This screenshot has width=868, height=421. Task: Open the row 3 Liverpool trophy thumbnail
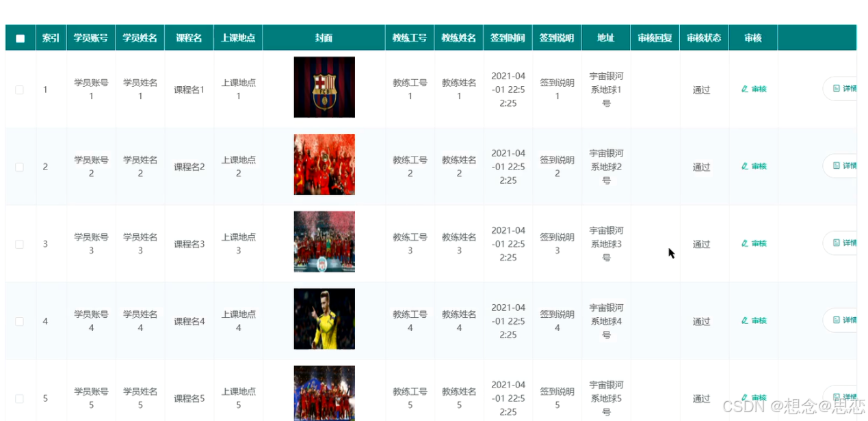(324, 242)
